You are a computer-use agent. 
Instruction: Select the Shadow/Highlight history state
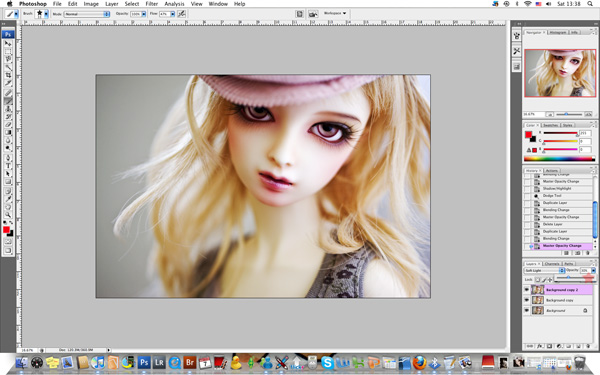point(557,189)
